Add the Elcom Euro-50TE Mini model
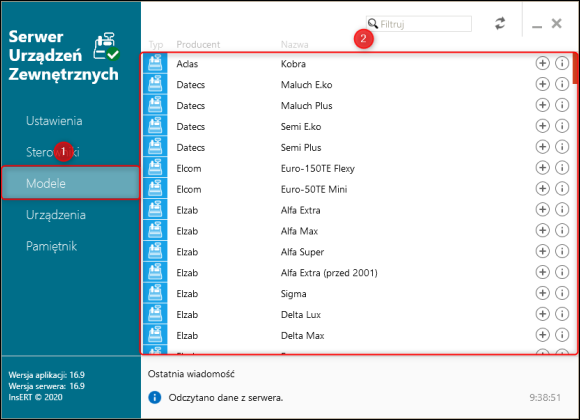This screenshot has height=420, width=580. point(542,189)
